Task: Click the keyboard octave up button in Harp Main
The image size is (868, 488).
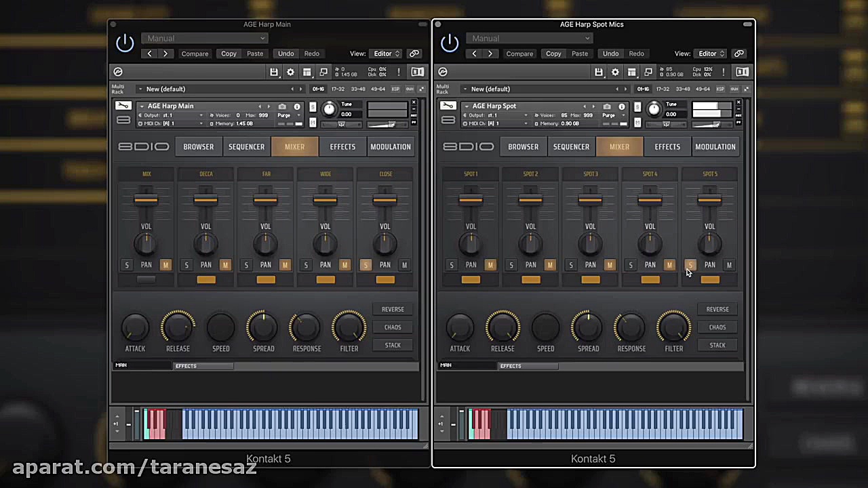Action: pyautogui.click(x=117, y=417)
